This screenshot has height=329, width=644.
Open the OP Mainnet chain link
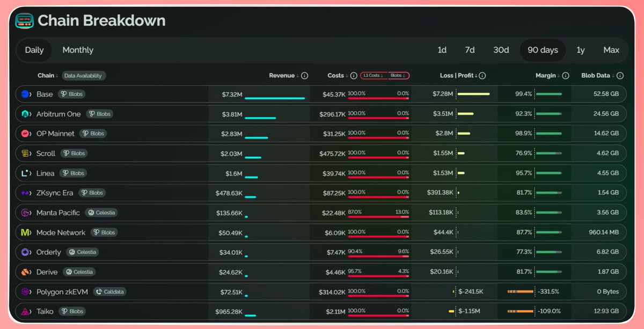click(55, 134)
